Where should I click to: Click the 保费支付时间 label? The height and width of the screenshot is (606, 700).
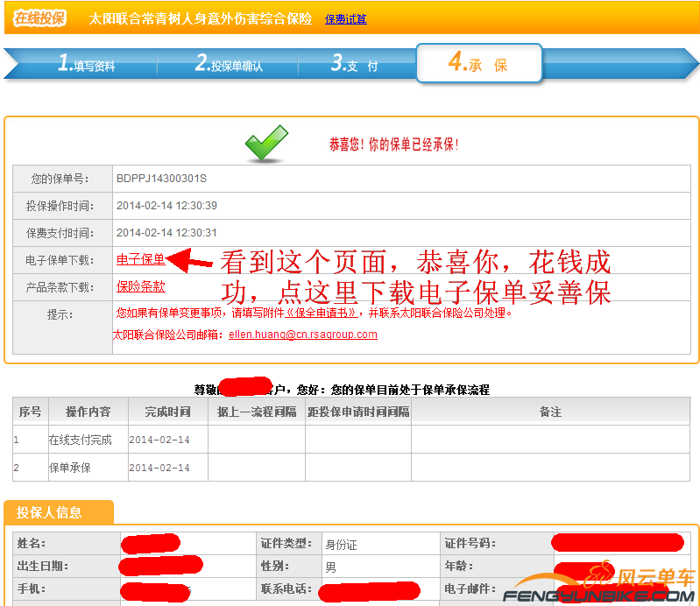point(60,234)
